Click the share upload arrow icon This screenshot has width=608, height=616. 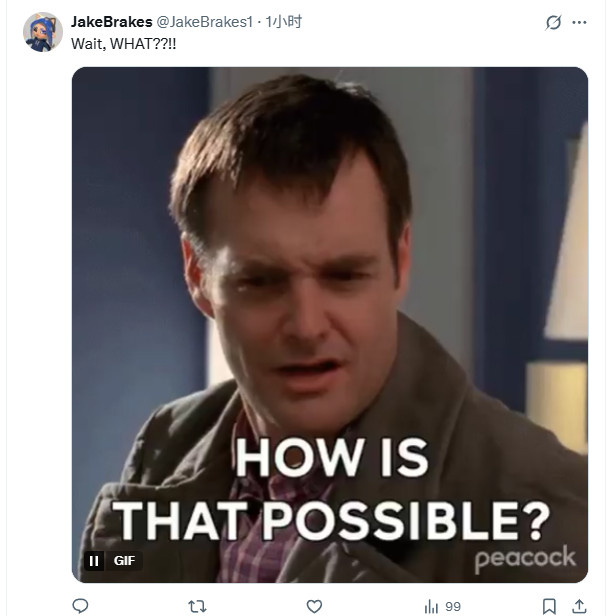coord(579,606)
